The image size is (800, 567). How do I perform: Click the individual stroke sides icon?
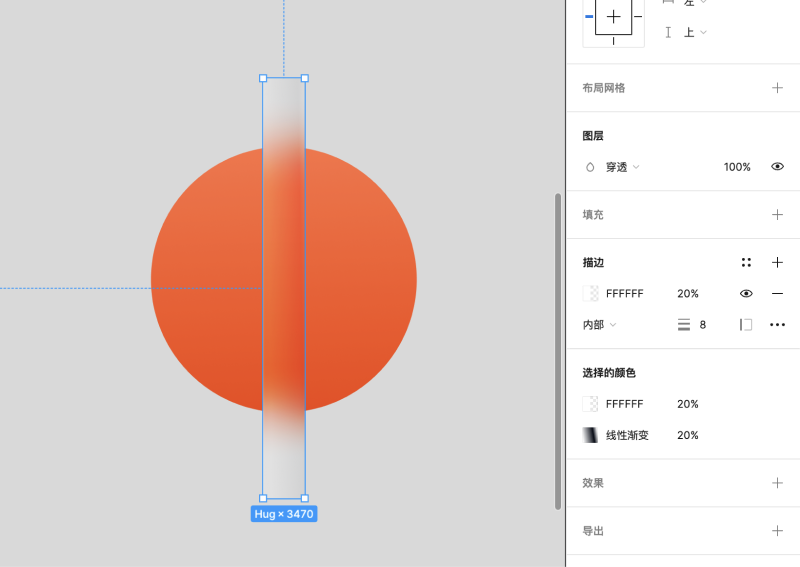click(x=746, y=325)
